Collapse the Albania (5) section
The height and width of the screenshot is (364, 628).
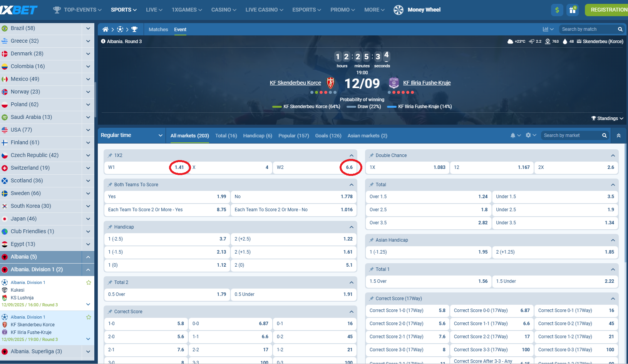tap(88, 257)
